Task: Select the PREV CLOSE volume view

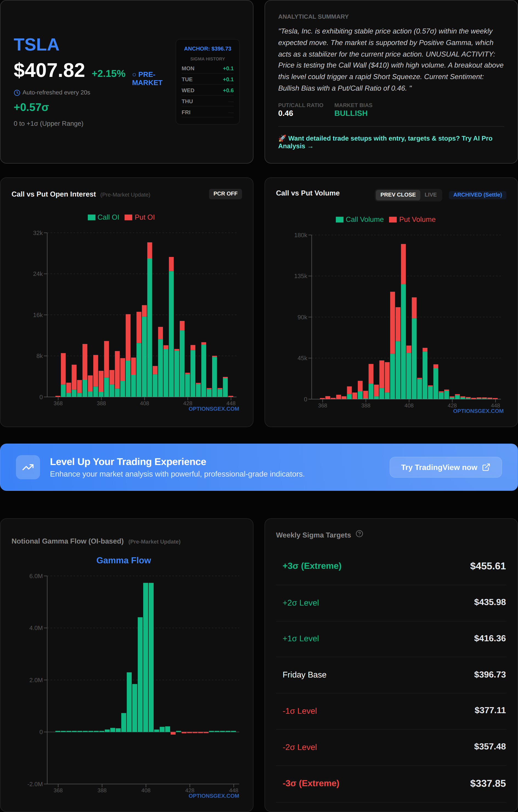Action: point(398,195)
